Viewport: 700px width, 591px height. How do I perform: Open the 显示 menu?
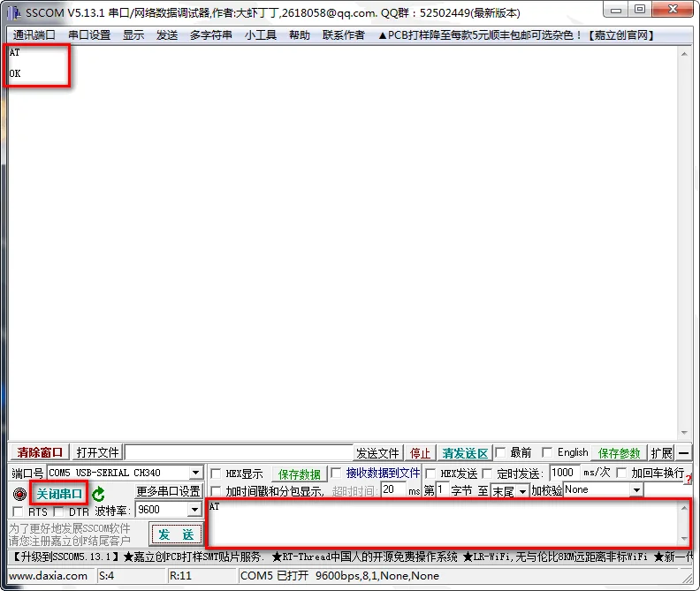[133, 34]
